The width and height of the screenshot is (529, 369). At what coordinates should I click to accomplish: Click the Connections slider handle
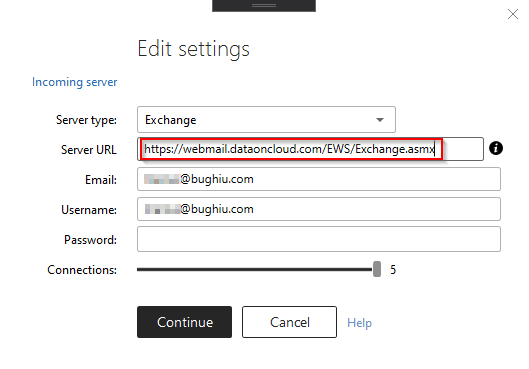[377, 269]
